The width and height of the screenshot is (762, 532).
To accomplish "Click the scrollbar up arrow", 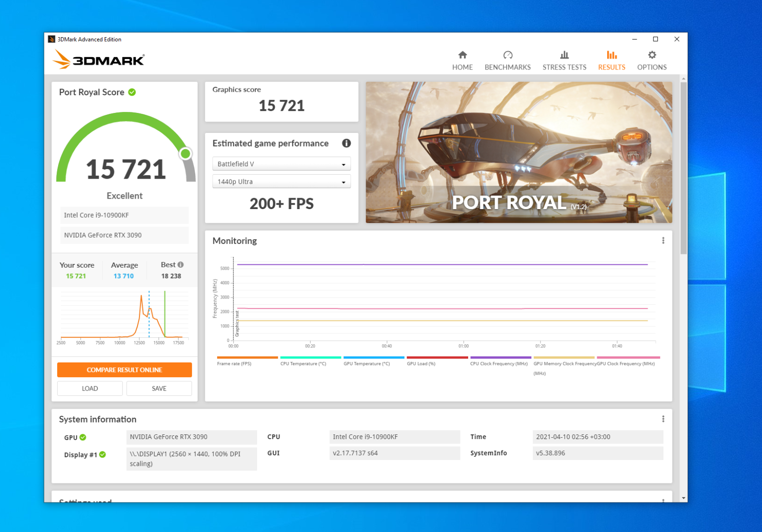I will 683,79.
